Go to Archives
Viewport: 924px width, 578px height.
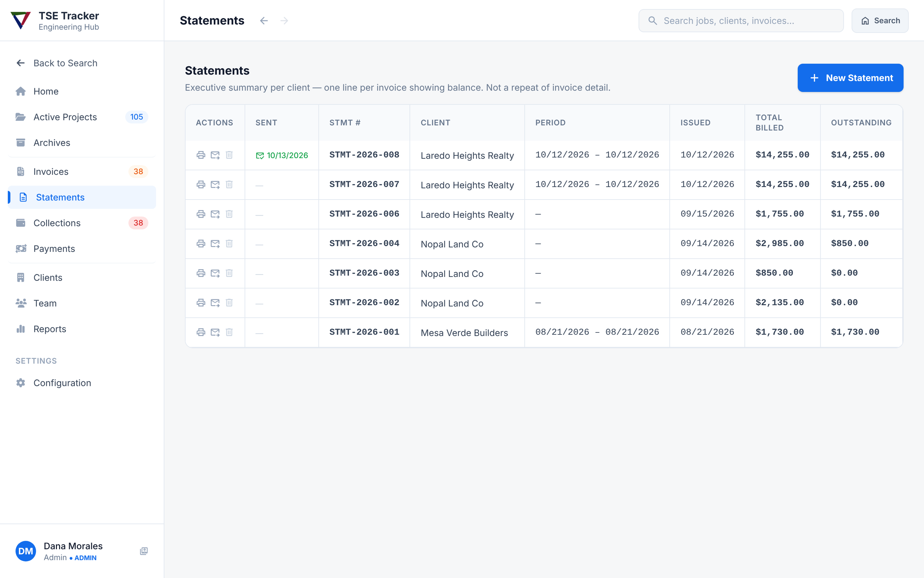[x=82, y=143]
